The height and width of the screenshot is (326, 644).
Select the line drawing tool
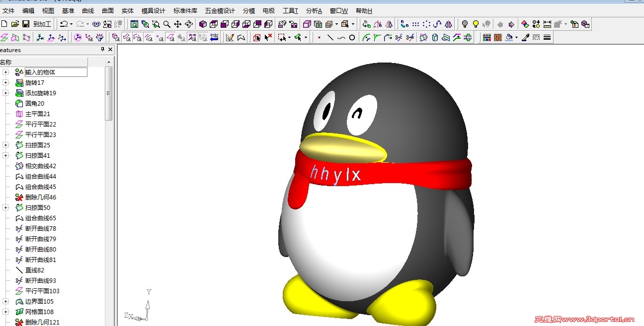point(330,37)
